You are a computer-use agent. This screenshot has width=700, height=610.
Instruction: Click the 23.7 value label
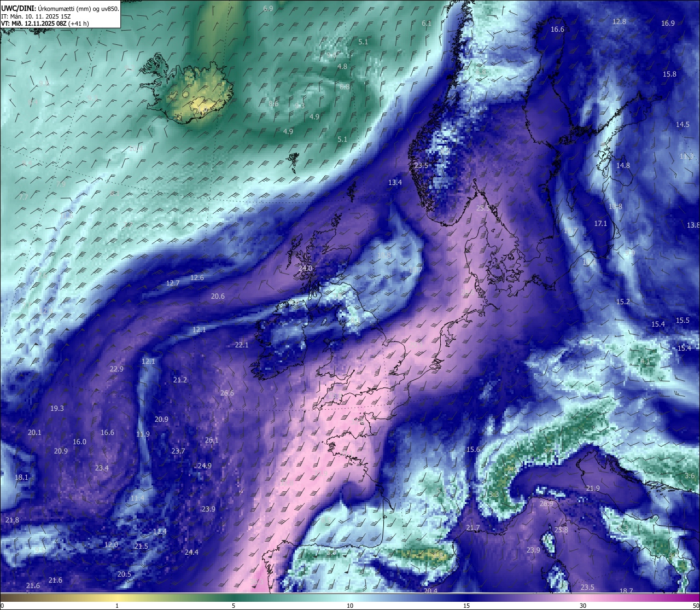tap(178, 451)
